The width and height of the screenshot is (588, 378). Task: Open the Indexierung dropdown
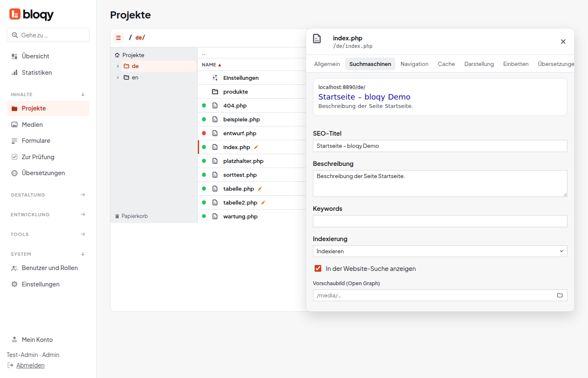pyautogui.click(x=440, y=251)
